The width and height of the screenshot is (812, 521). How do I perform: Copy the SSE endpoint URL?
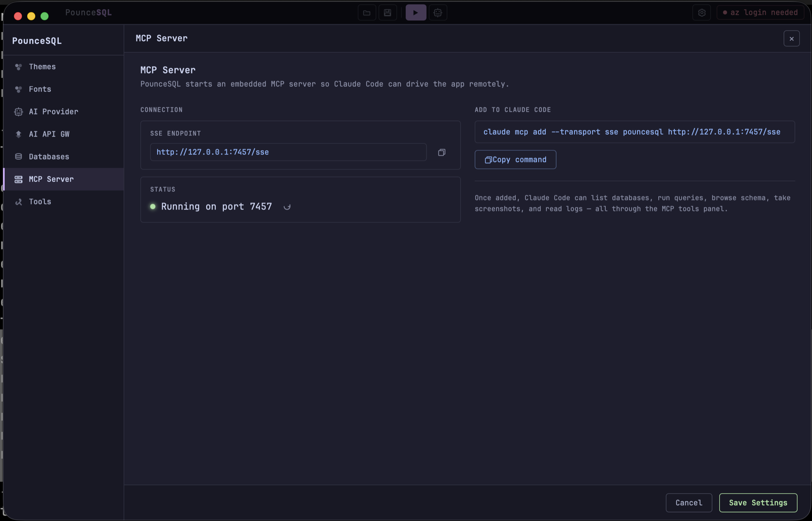coord(442,152)
